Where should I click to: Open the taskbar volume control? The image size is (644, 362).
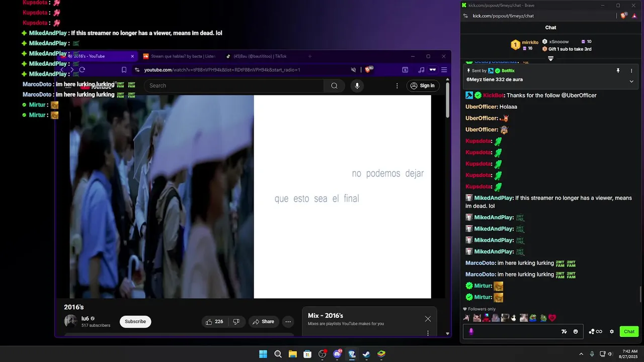[x=610, y=354]
